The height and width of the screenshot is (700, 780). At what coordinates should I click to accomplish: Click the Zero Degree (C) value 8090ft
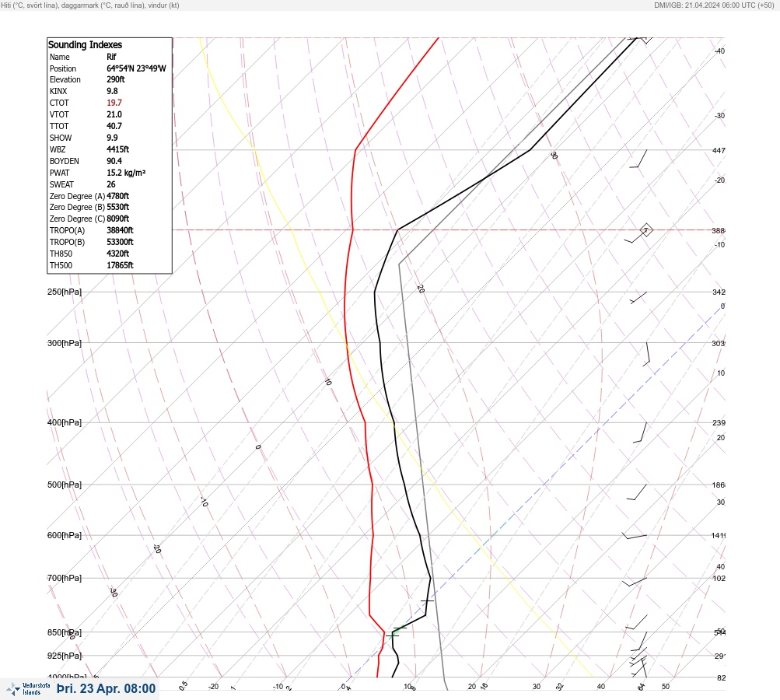(x=118, y=219)
